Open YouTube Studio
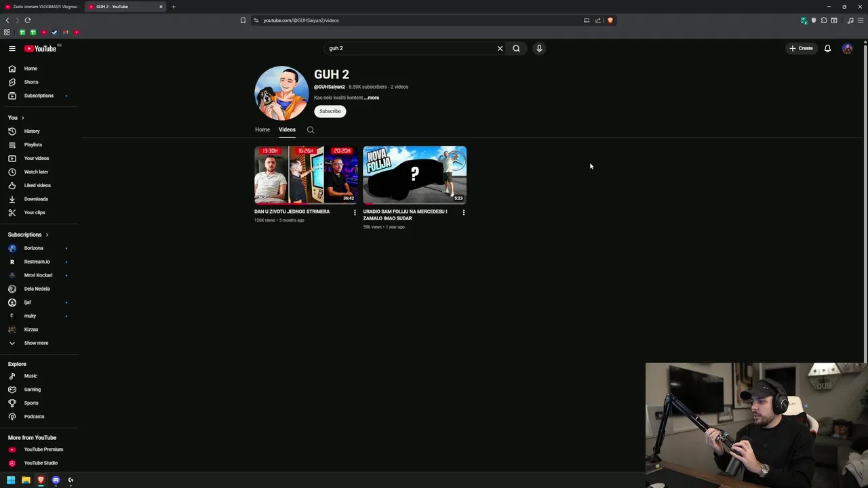This screenshot has height=488, width=868. pos(39,463)
